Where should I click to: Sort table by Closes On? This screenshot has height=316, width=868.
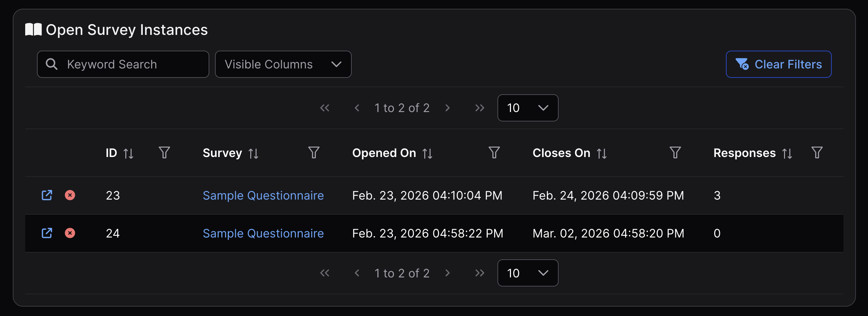(x=602, y=153)
